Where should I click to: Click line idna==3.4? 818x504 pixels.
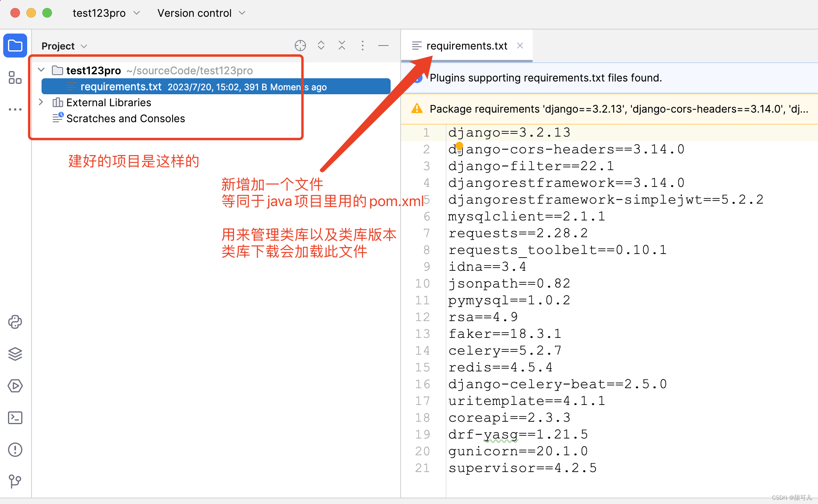(x=487, y=266)
